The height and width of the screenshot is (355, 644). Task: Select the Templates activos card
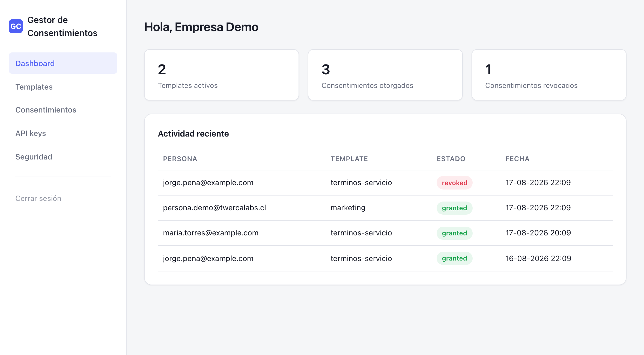pos(221,75)
